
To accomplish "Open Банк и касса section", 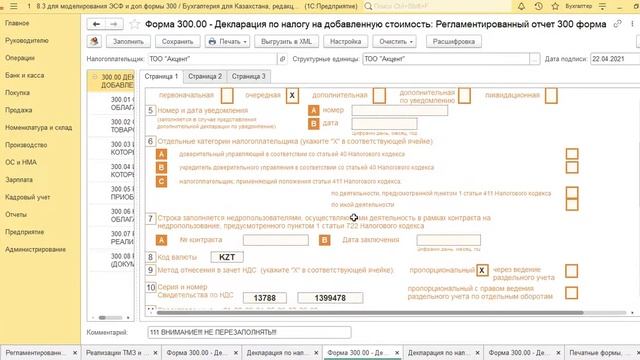I will click(24, 76).
